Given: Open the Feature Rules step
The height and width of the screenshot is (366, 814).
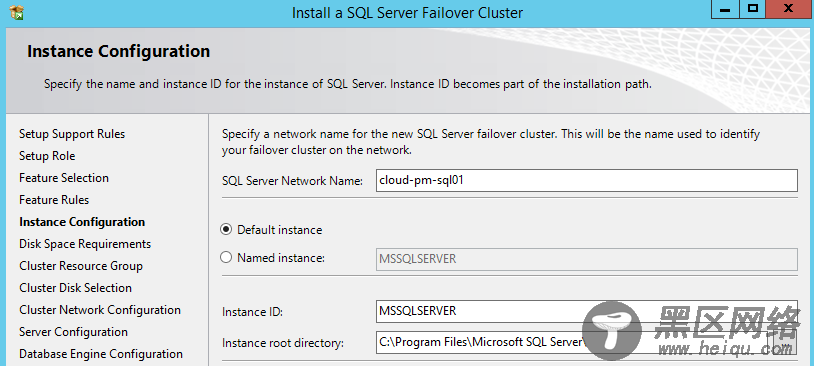Looking at the screenshot, I should pos(54,200).
